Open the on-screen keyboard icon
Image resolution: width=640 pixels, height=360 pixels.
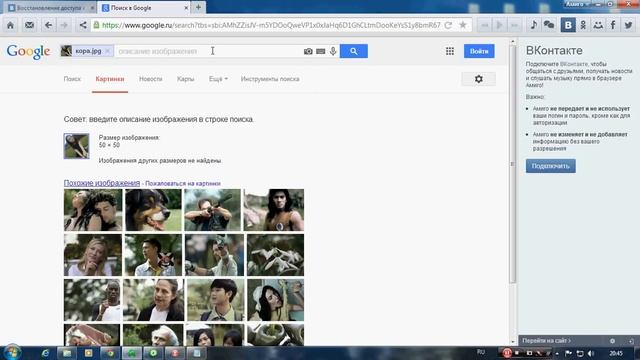[321, 51]
